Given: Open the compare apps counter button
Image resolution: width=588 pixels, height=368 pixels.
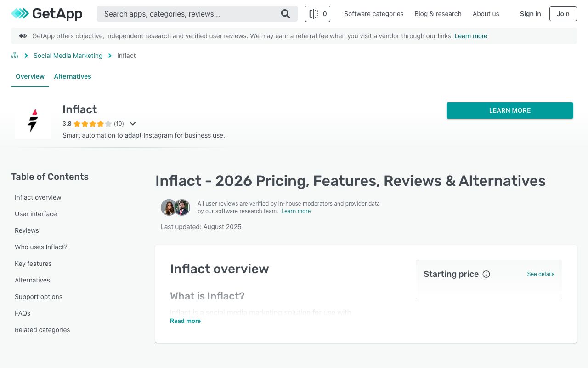Looking at the screenshot, I should point(317,14).
